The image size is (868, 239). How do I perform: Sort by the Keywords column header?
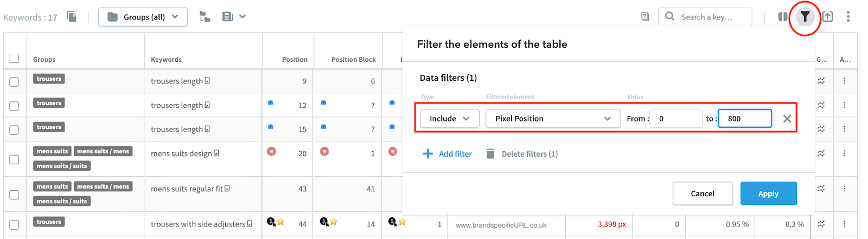coord(166,60)
